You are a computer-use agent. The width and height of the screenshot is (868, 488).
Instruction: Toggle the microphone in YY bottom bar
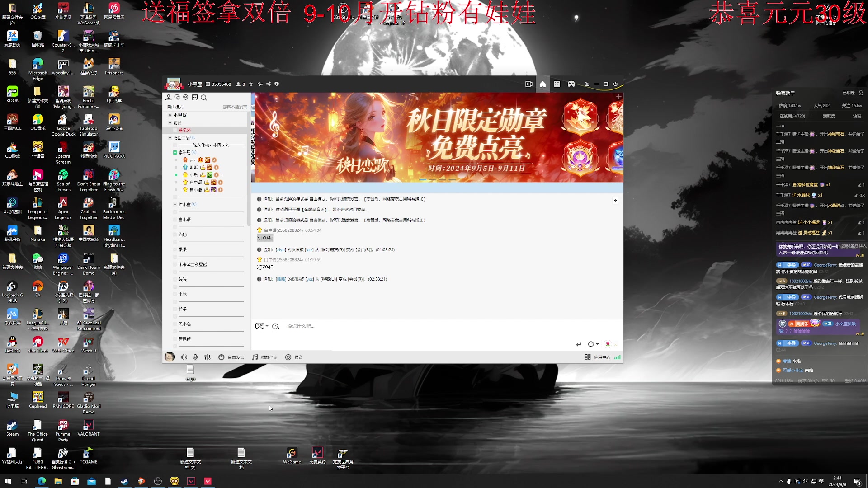pyautogui.click(x=195, y=357)
